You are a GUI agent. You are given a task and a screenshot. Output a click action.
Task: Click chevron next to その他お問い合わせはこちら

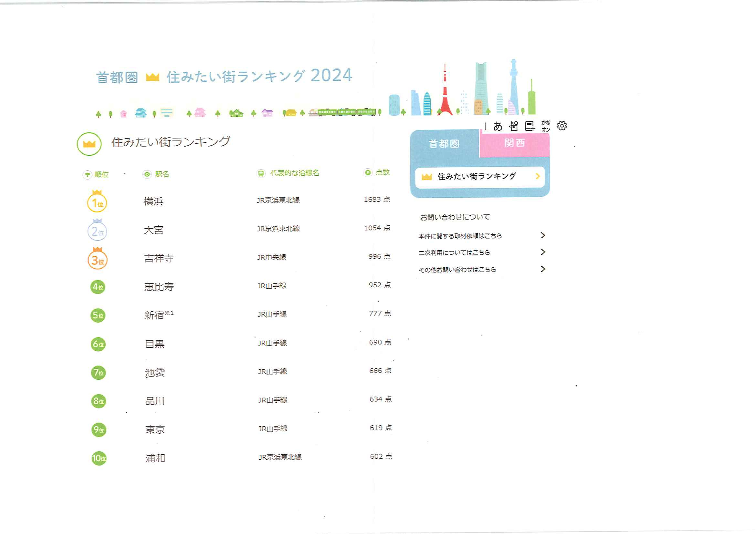[543, 269]
